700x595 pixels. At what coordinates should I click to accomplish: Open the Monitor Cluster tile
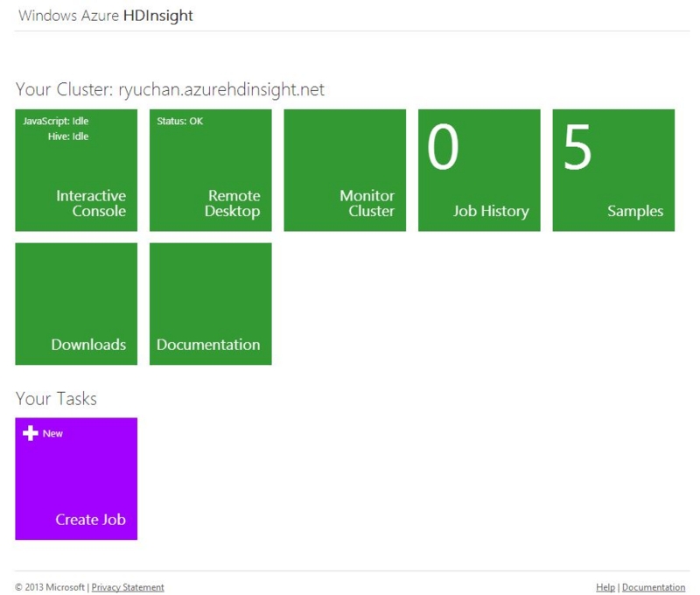coord(345,170)
